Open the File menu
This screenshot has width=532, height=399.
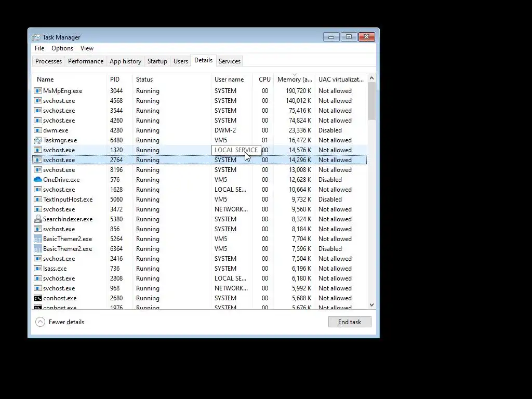(39, 48)
